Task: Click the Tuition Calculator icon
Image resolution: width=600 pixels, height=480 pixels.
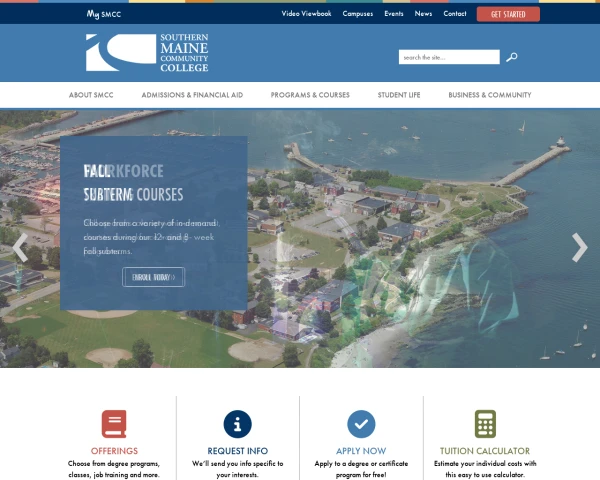Action: 485,424
